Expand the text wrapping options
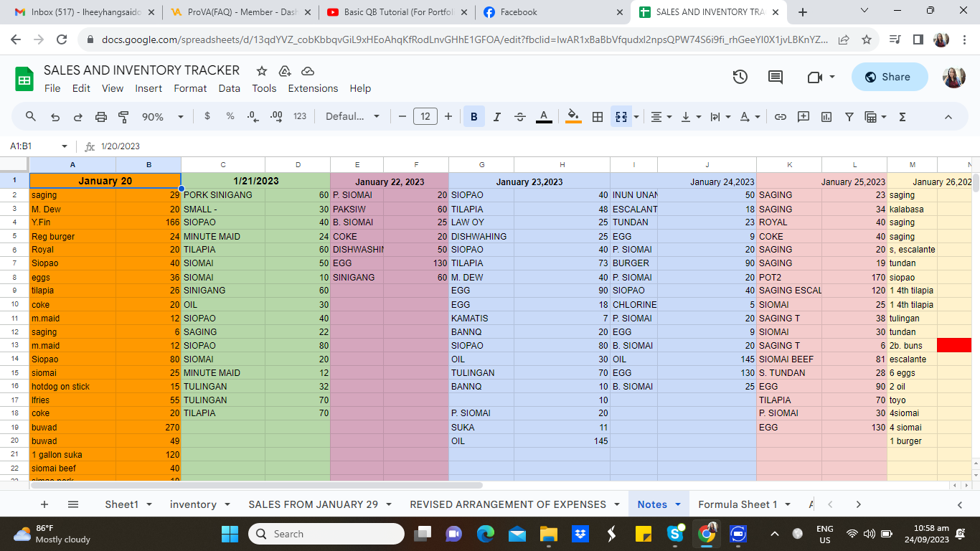The height and width of the screenshot is (551, 980). 720,116
